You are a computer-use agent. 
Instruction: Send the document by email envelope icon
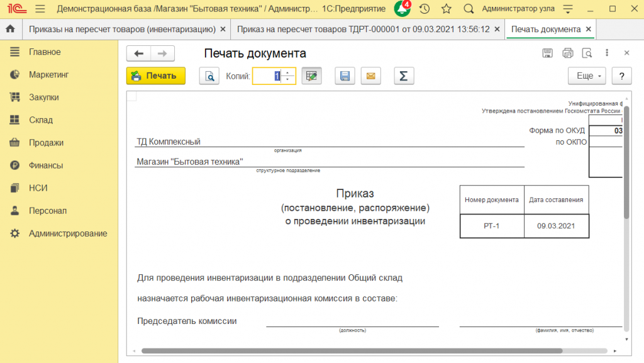(371, 76)
